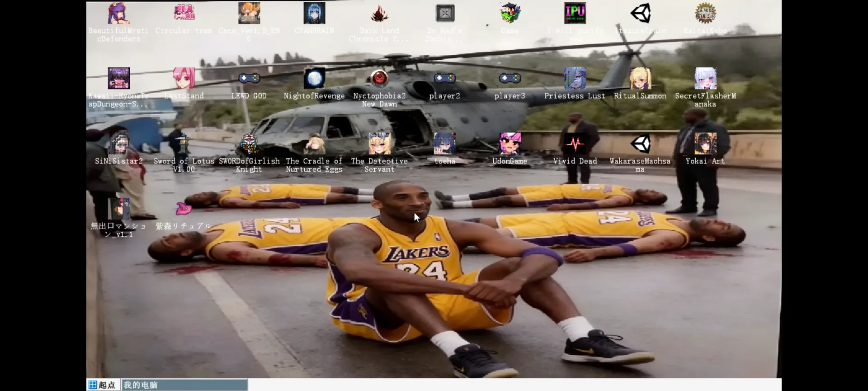Open the ItazuraTrain Unity icon
Viewport: 868px width, 391px height.
pyautogui.click(x=640, y=14)
